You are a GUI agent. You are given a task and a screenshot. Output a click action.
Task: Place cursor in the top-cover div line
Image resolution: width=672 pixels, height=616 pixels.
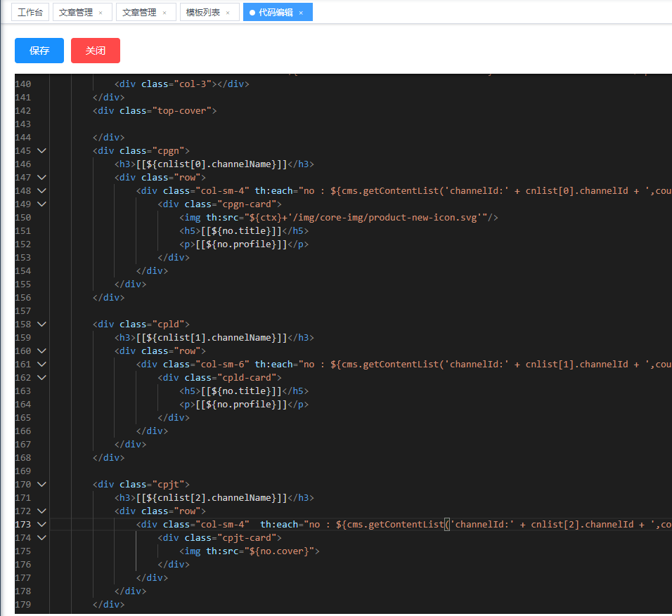(x=155, y=110)
